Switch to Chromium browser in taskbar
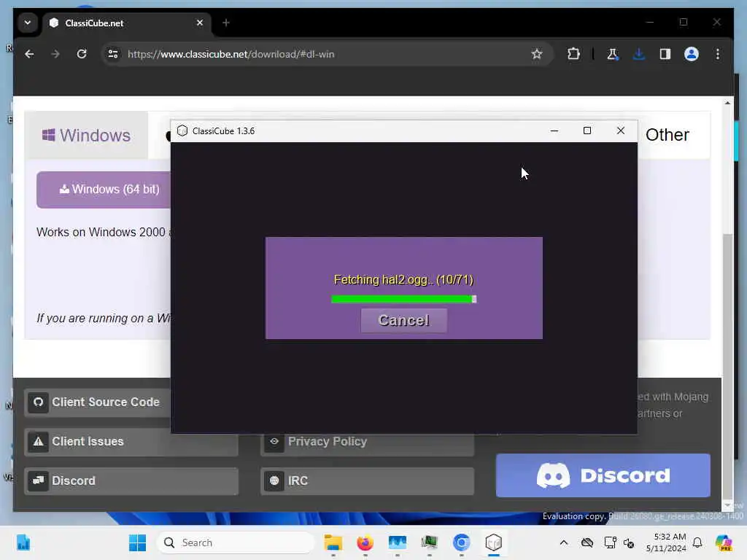747x560 pixels. (x=462, y=542)
